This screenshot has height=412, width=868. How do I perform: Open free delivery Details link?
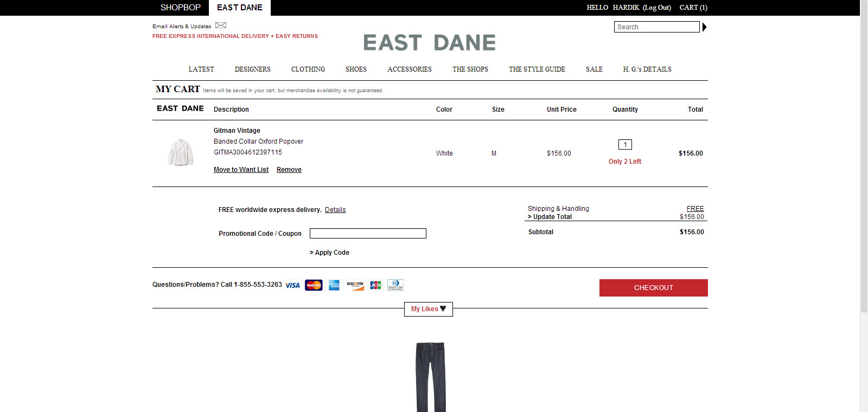(x=335, y=210)
